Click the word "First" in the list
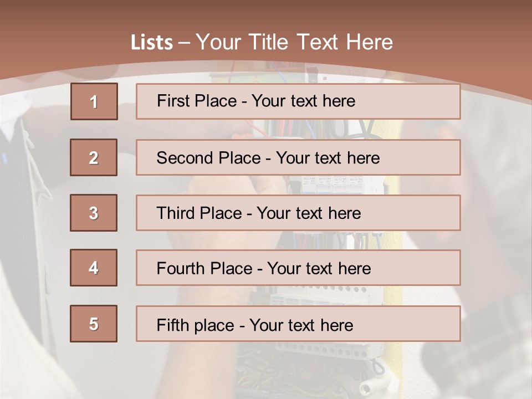Image resolution: width=532 pixels, height=399 pixels. coord(173,101)
